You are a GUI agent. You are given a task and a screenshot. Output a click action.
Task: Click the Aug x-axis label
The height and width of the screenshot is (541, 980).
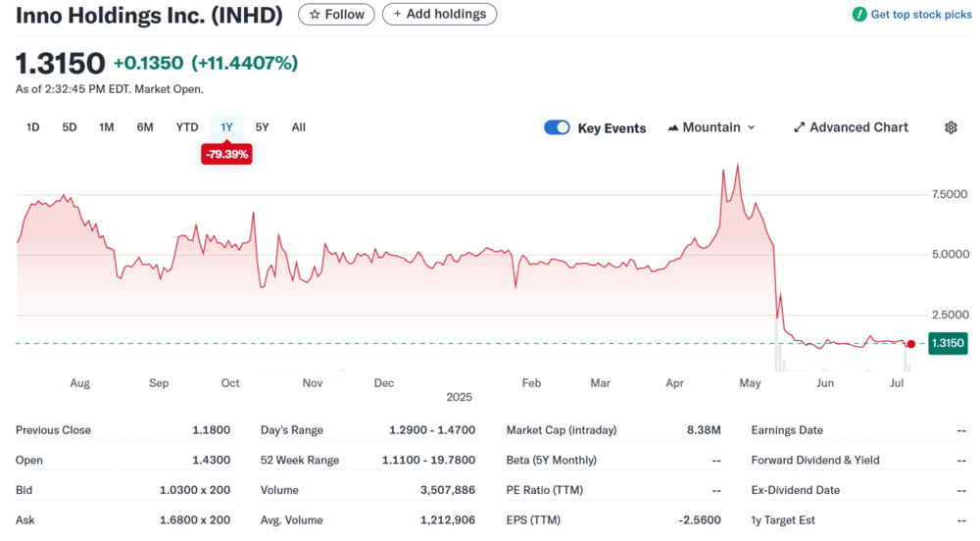[x=80, y=383]
